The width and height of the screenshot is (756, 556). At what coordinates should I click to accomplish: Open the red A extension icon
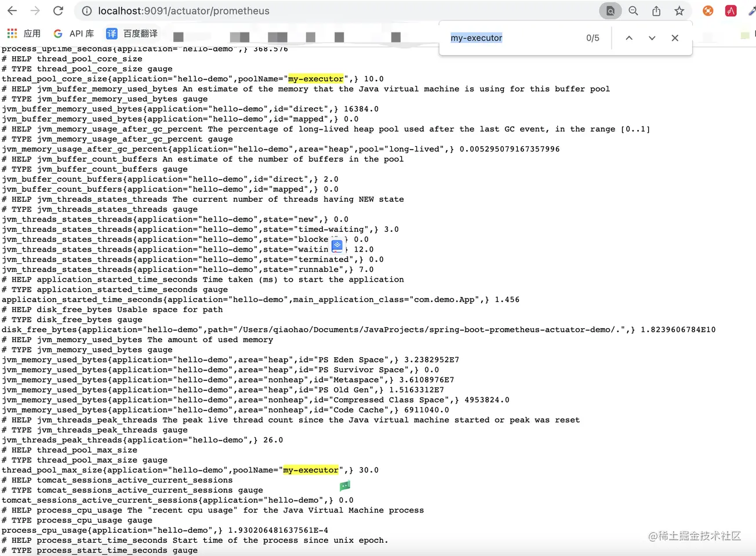point(730,10)
